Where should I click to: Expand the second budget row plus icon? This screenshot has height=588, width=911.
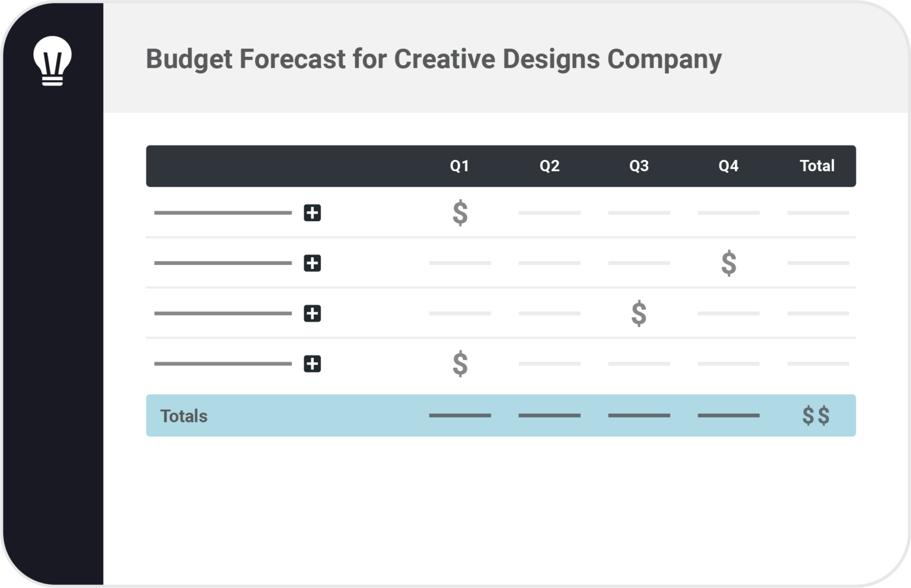[x=313, y=263]
